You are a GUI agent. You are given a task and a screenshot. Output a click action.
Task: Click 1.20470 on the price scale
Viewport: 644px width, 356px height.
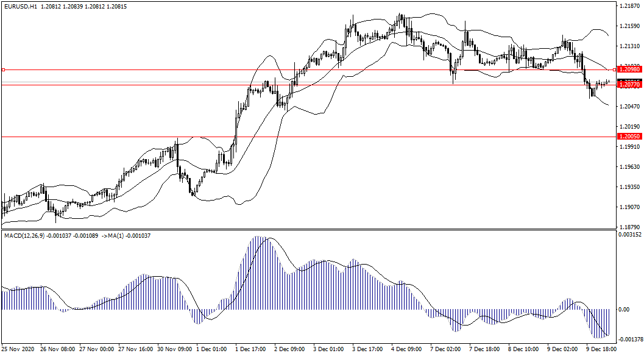click(628, 107)
